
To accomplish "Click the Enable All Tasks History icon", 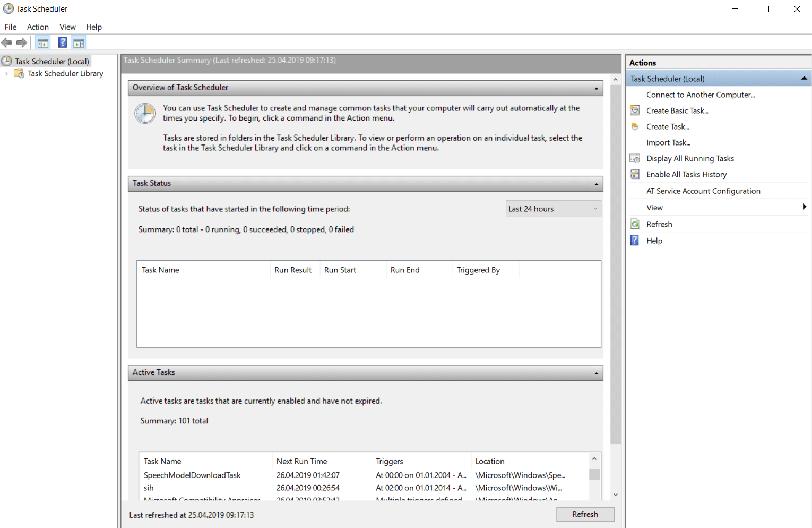I will tap(635, 174).
